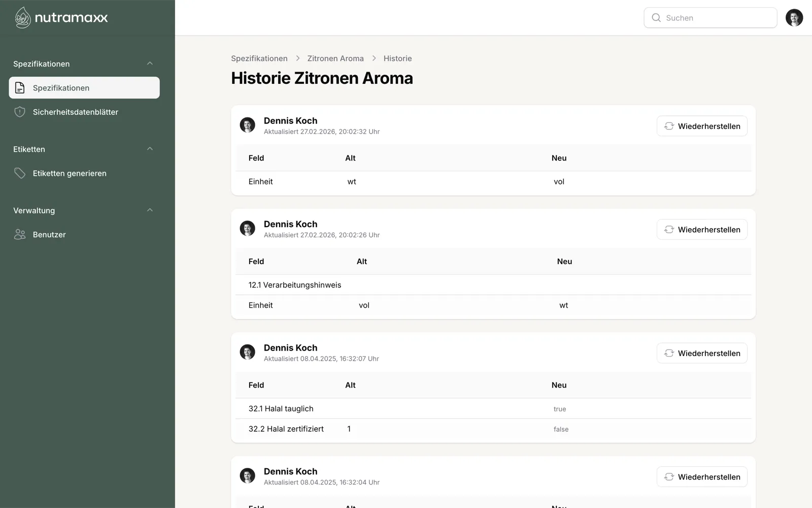The width and height of the screenshot is (812, 508).
Task: Click the shield icon for Sicherheitsdatenblätter
Action: 20,112
